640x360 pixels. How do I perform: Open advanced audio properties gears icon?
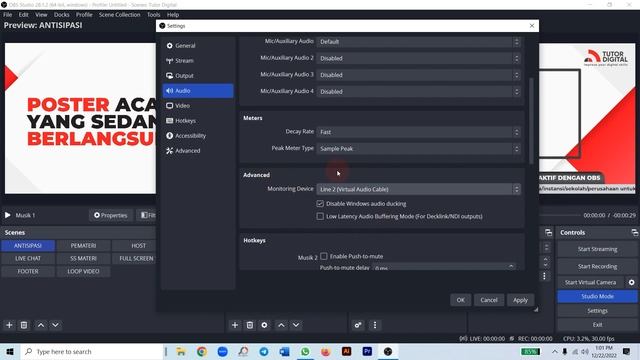[x=358, y=325]
